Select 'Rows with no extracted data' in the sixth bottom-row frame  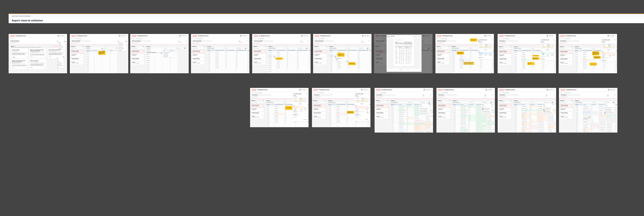(x=609, y=113)
